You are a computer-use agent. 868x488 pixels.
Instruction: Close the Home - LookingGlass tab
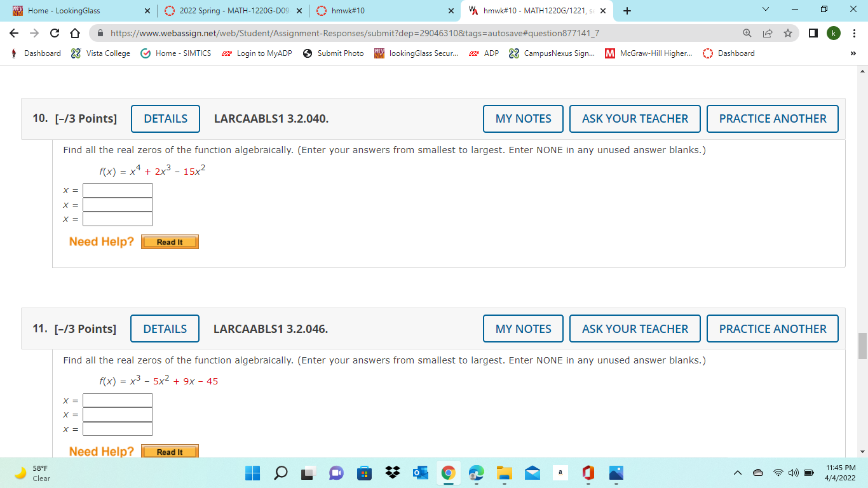click(x=147, y=11)
